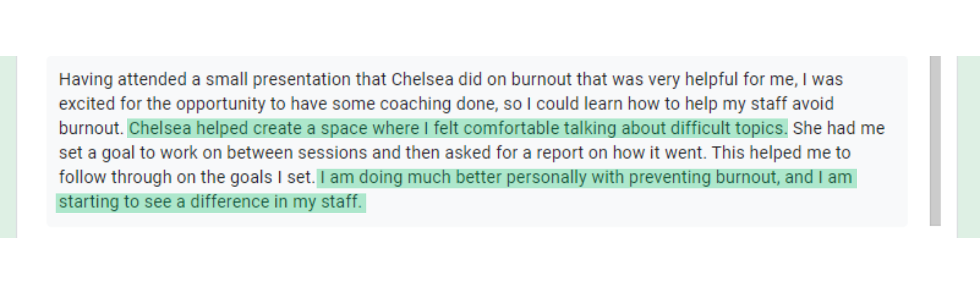
Task: Click "This helped me to" text
Action: pos(781,153)
